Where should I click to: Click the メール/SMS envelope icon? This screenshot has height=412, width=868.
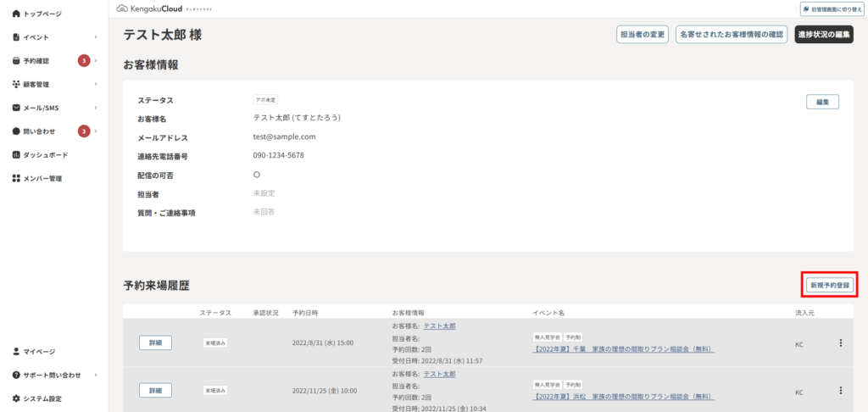click(16, 108)
